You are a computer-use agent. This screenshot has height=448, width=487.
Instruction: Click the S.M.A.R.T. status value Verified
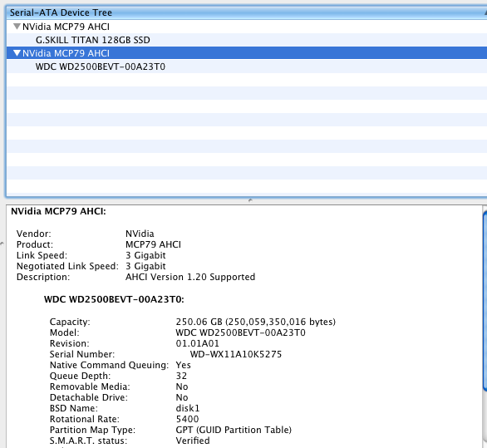click(193, 441)
